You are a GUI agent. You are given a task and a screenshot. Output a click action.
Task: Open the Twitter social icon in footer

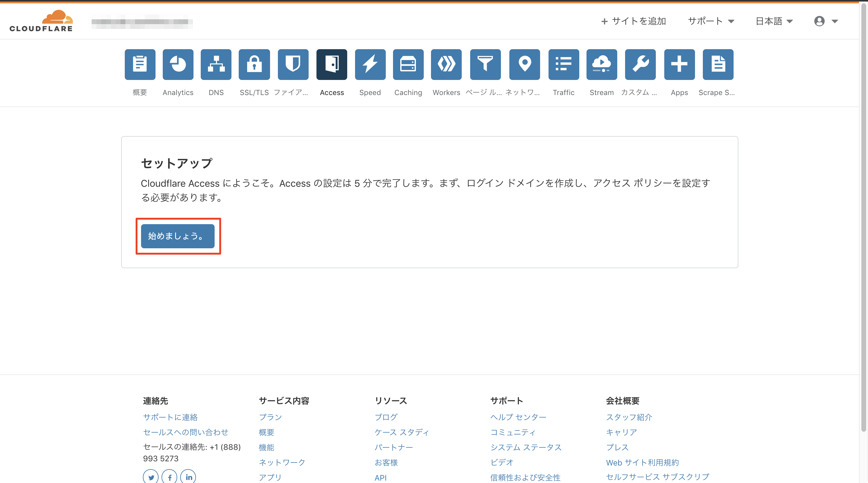coord(151,477)
